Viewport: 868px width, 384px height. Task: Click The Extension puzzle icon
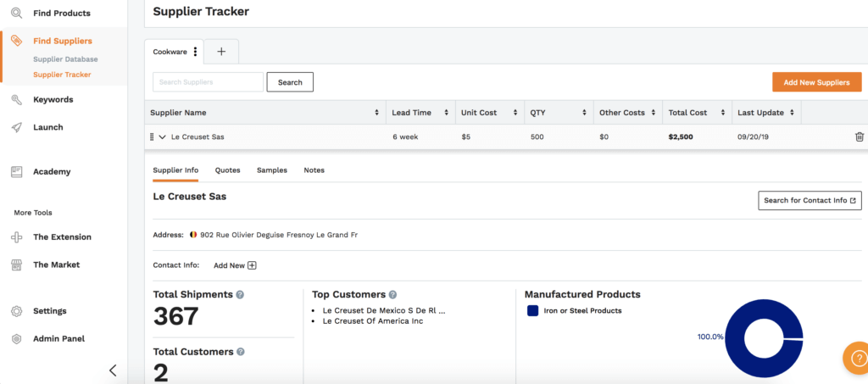pos(17,237)
